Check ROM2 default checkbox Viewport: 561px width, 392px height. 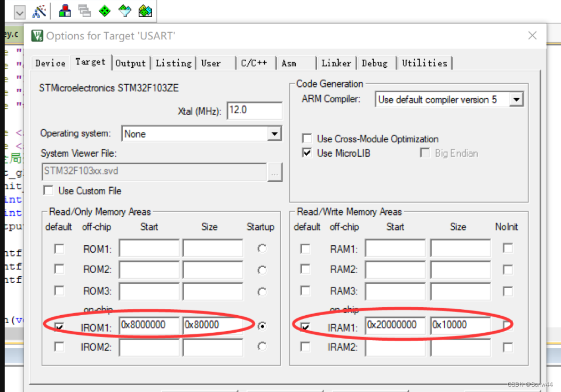[x=59, y=269]
